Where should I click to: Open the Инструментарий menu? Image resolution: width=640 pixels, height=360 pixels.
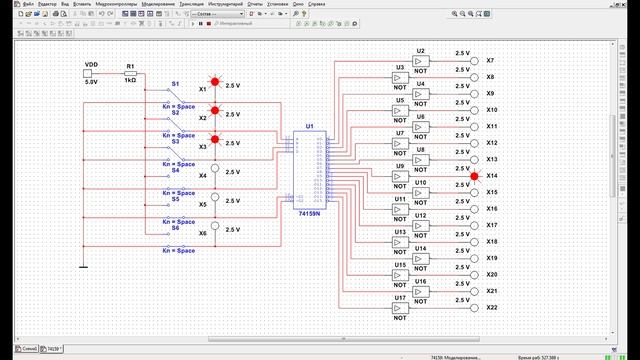click(x=225, y=4)
